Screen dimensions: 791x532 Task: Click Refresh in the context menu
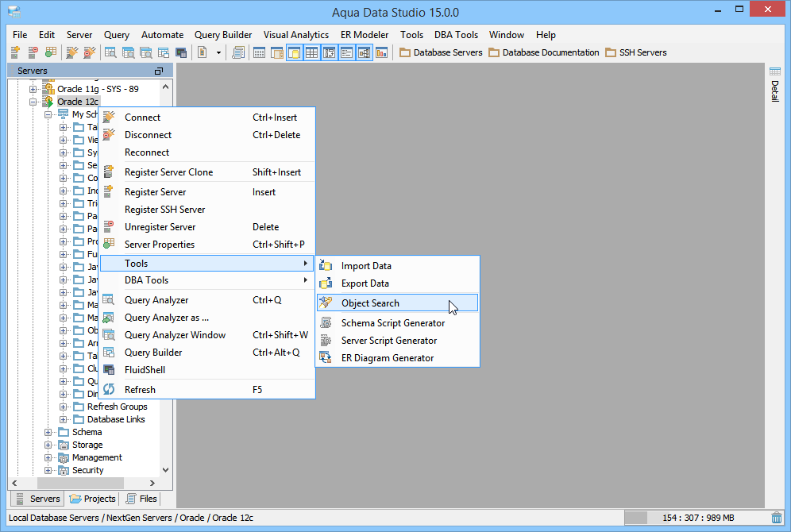pos(207,390)
